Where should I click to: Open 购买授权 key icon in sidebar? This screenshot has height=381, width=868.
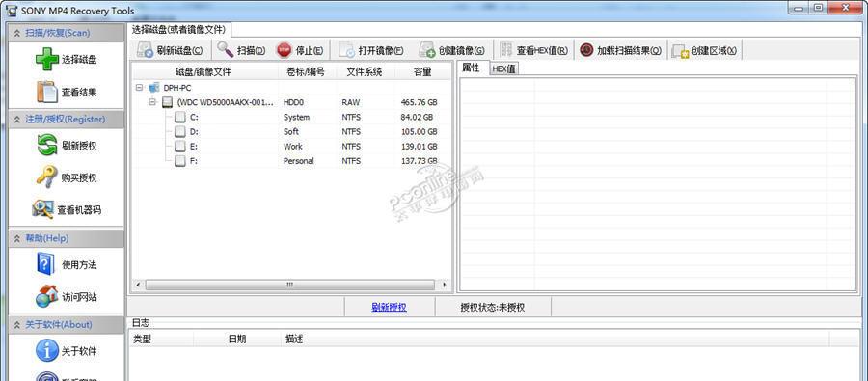point(47,177)
